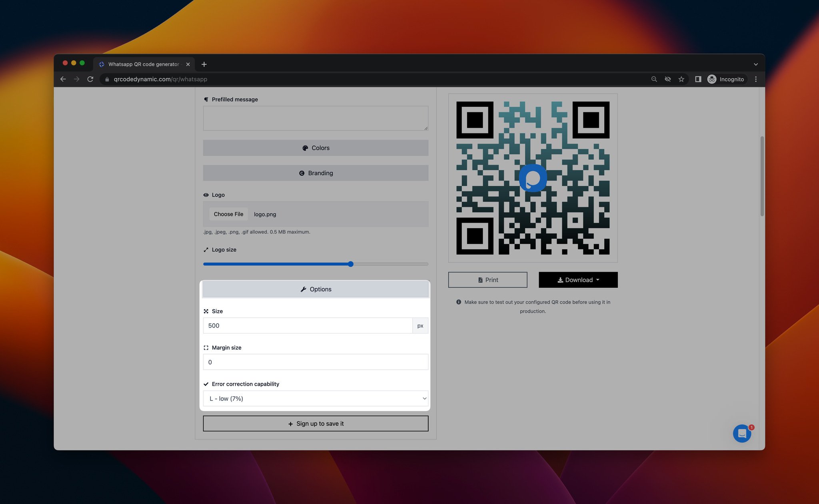The width and height of the screenshot is (819, 504).
Task: Click the expand-arrows icon beside Size label
Action: [206, 311]
